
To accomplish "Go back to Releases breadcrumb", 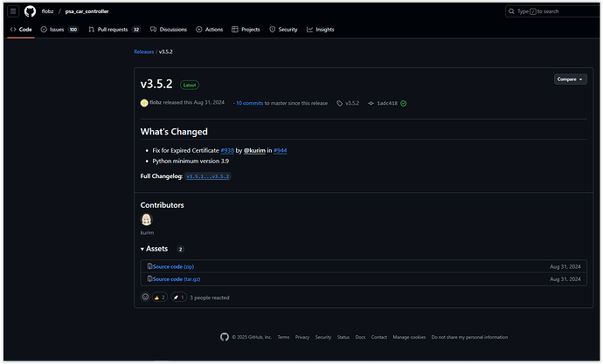I will (144, 52).
